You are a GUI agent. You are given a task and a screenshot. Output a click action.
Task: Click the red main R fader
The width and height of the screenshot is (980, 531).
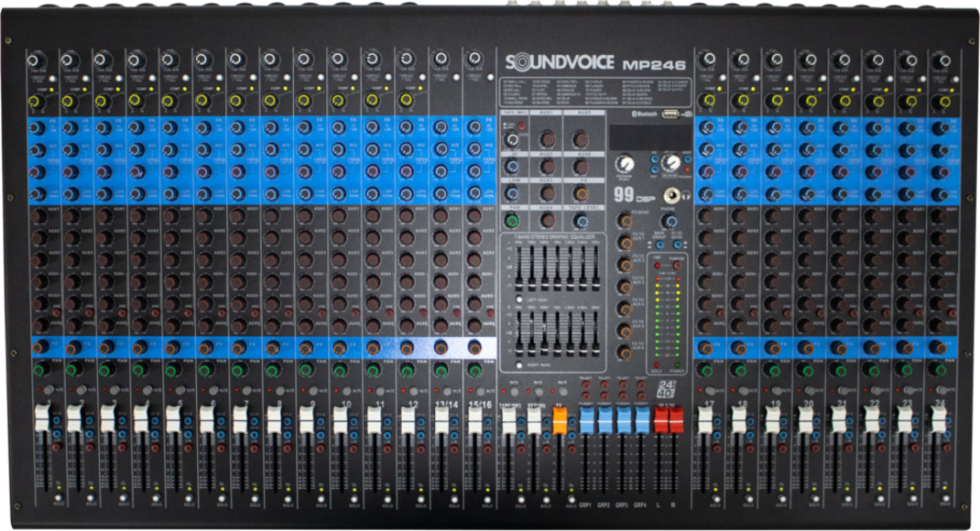click(x=676, y=420)
